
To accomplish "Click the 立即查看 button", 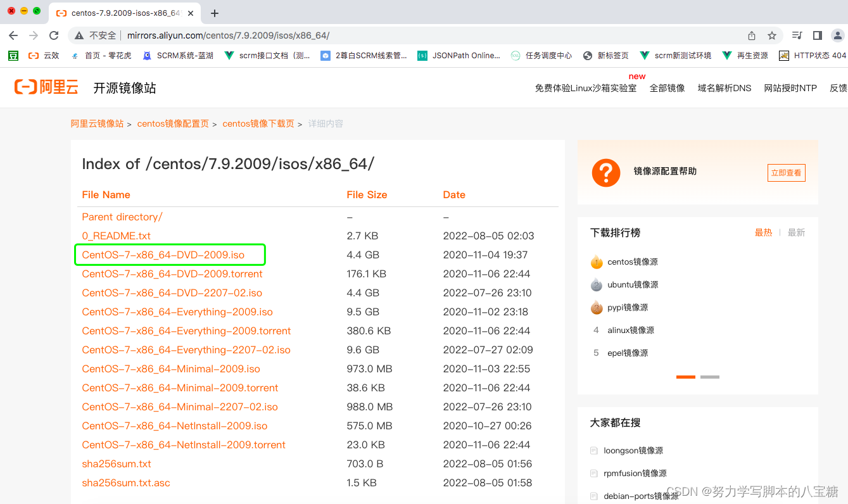I will click(786, 172).
